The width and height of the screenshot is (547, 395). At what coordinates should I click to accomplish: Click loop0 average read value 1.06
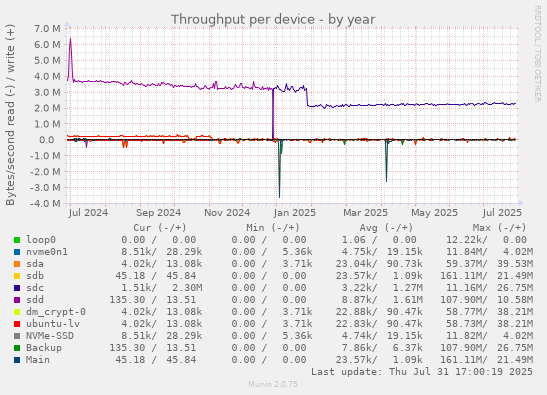coord(353,240)
